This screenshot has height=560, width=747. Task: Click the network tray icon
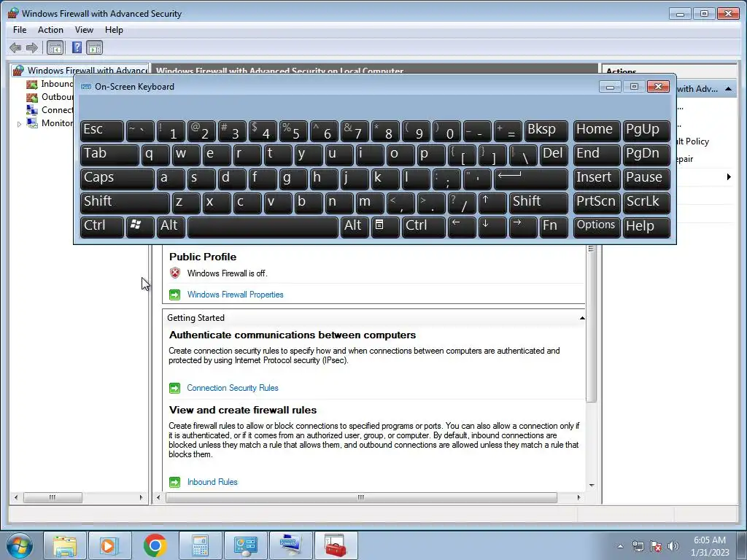click(638, 546)
